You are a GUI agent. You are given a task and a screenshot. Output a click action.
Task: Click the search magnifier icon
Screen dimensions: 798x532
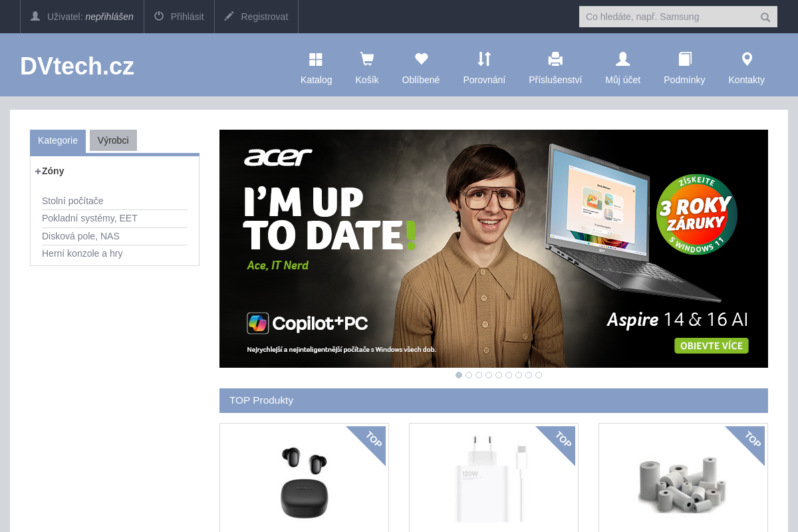point(765,17)
